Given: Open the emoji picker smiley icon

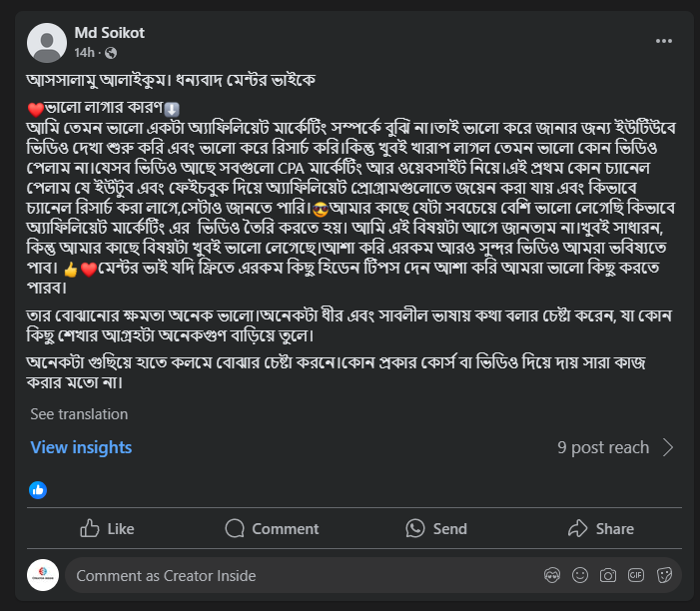Looking at the screenshot, I should (x=579, y=575).
